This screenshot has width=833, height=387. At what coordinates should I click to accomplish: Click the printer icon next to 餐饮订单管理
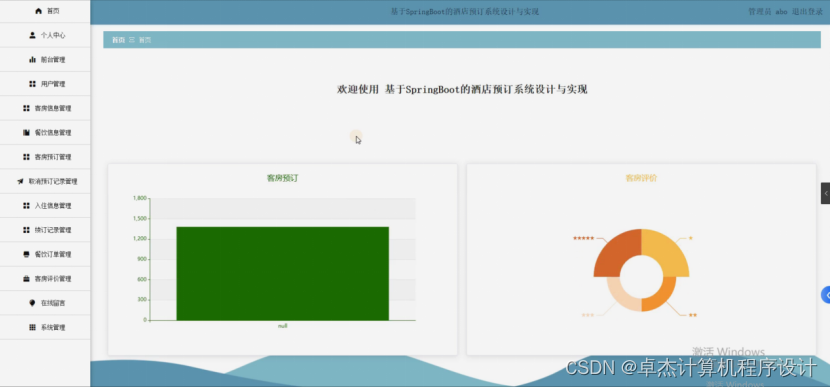(27, 254)
